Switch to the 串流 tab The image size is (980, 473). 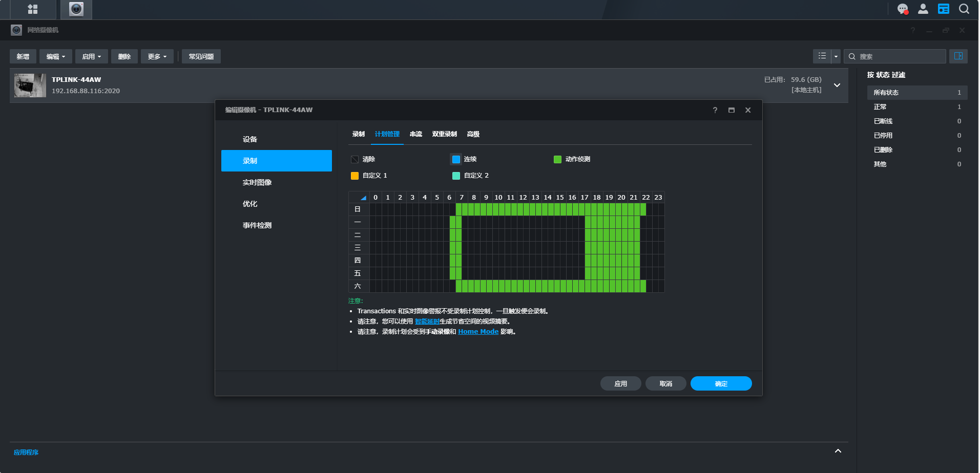pyautogui.click(x=416, y=134)
